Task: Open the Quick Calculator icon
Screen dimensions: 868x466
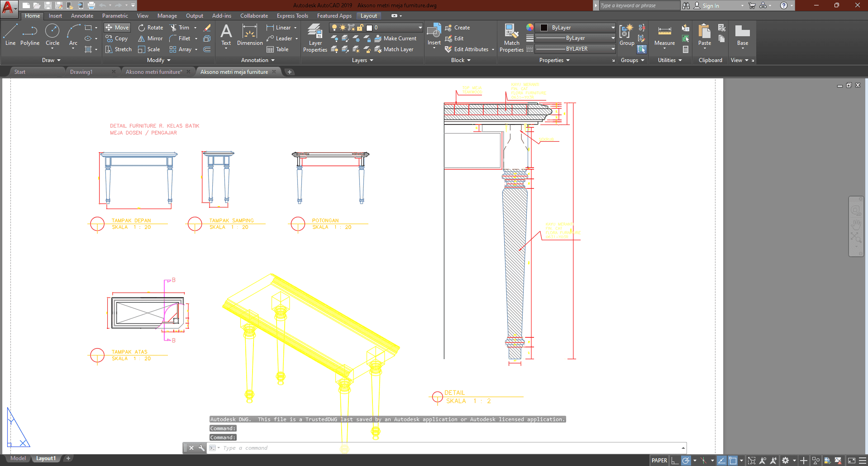Action: tap(686, 49)
